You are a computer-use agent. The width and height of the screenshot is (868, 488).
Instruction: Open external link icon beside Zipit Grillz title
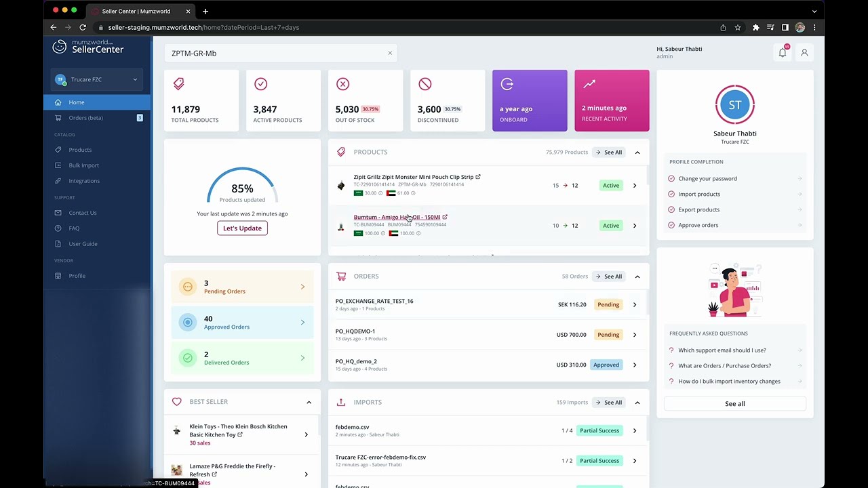click(x=478, y=177)
